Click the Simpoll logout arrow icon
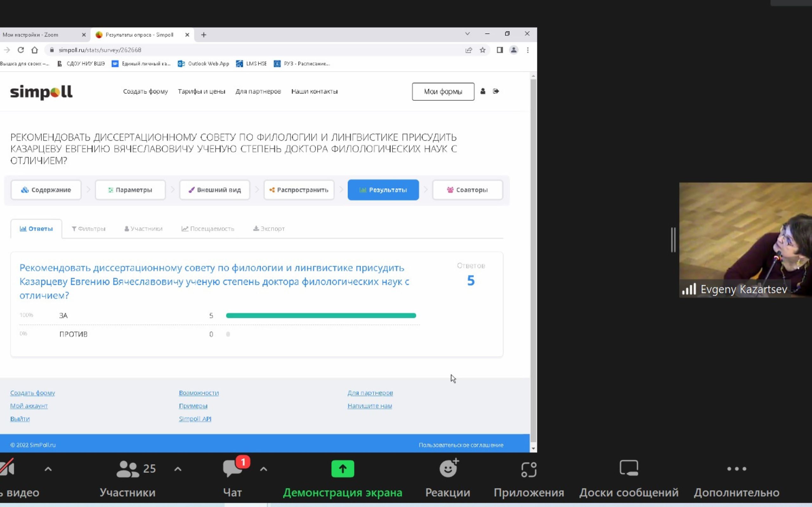The height and width of the screenshot is (507, 812). tap(496, 91)
